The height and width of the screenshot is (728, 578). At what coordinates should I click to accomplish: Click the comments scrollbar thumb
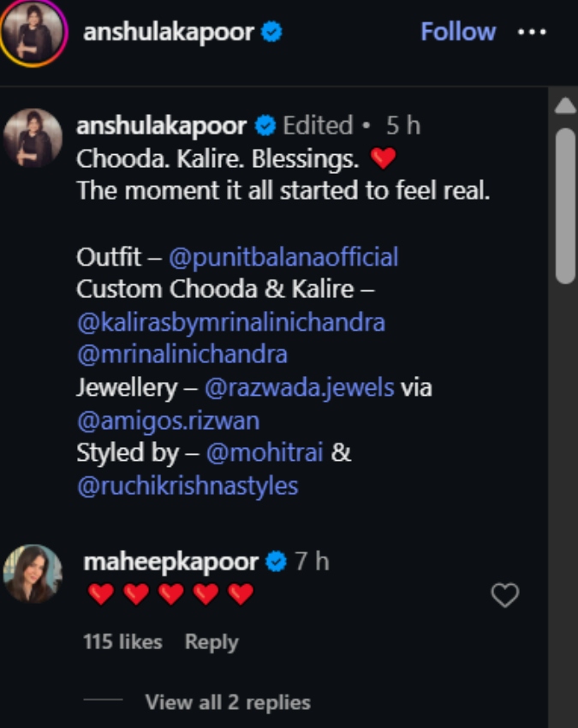pos(565,206)
